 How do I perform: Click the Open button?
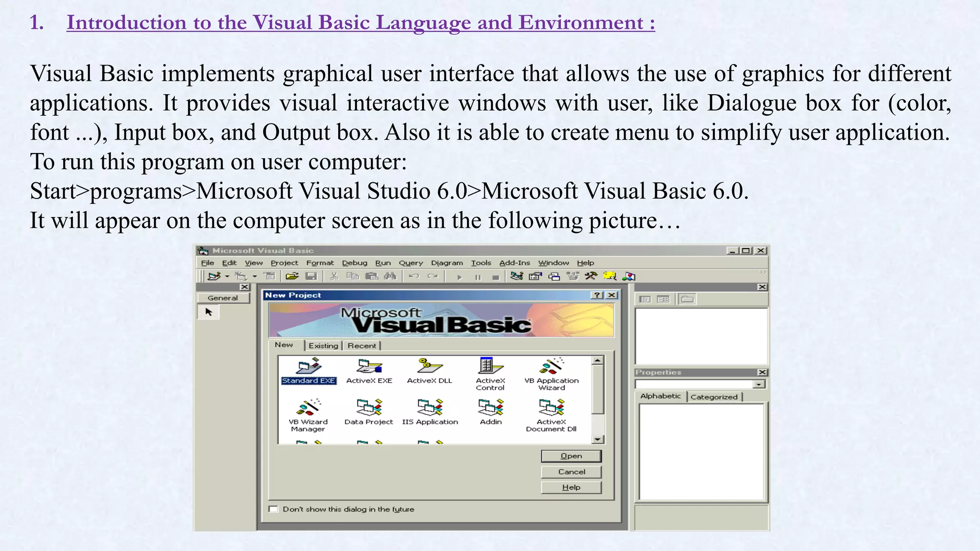coord(571,456)
